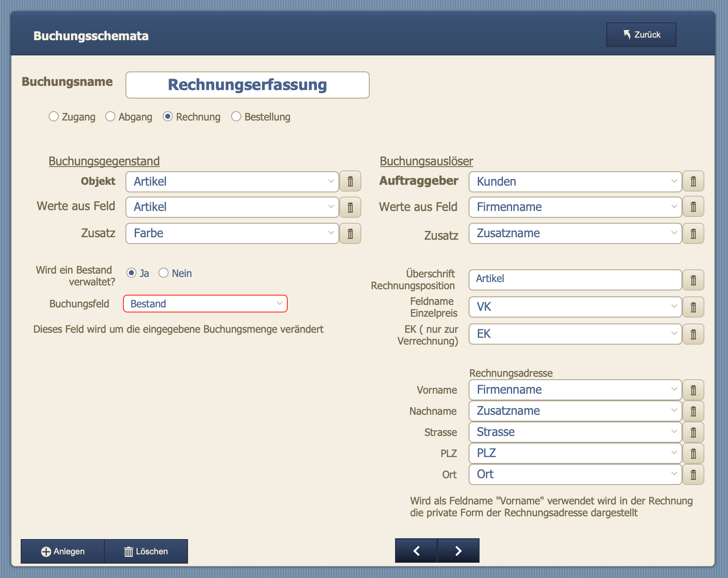Click the Buchungsname Rechnungserfassung text field
This screenshot has height=578, width=728.
pos(247,85)
